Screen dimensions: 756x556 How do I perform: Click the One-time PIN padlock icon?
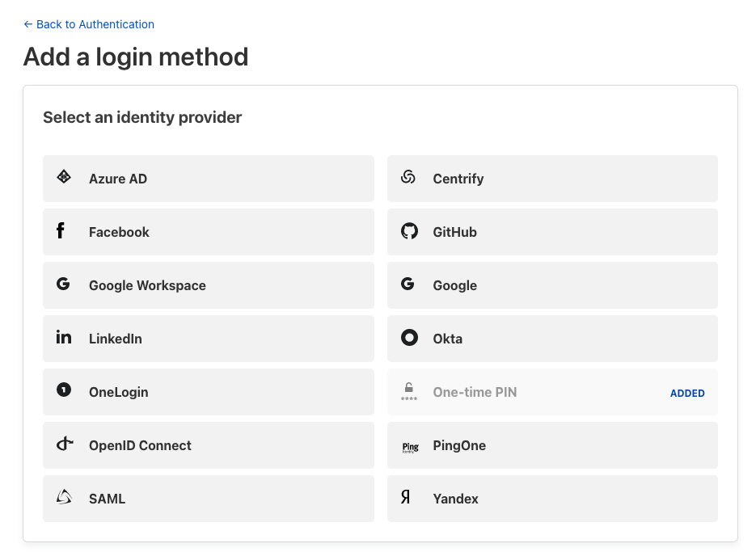click(409, 388)
